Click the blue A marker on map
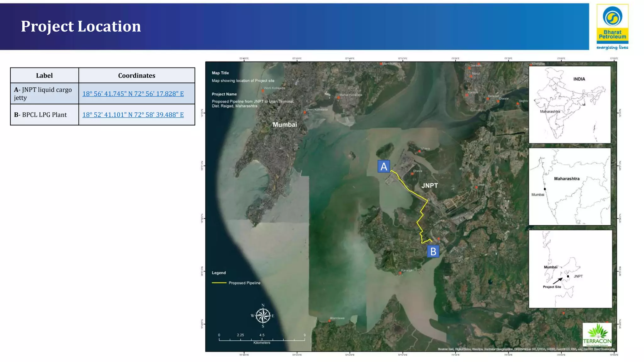Image resolution: width=644 pixels, height=362 pixels. [x=384, y=166]
